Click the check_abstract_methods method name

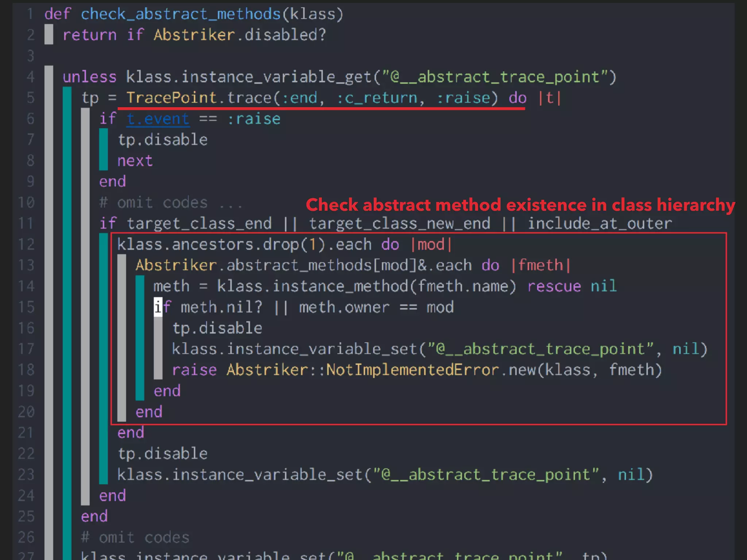pyautogui.click(x=181, y=14)
